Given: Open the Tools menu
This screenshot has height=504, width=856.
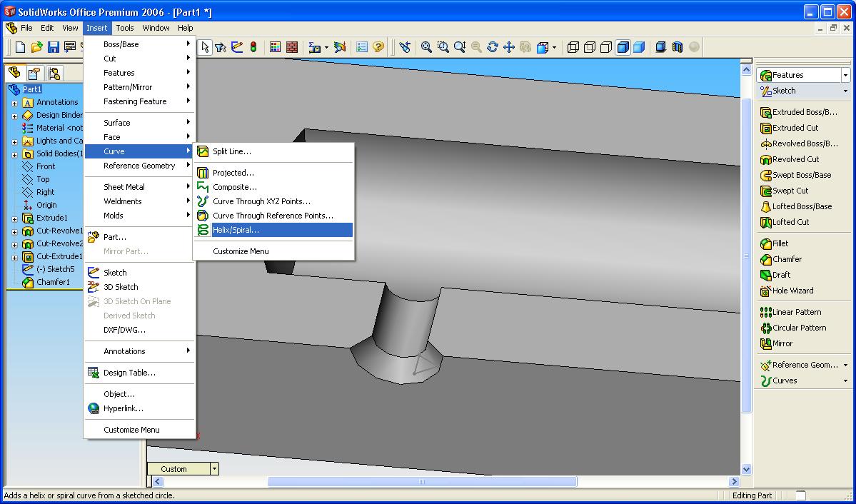Looking at the screenshot, I should 124,28.
